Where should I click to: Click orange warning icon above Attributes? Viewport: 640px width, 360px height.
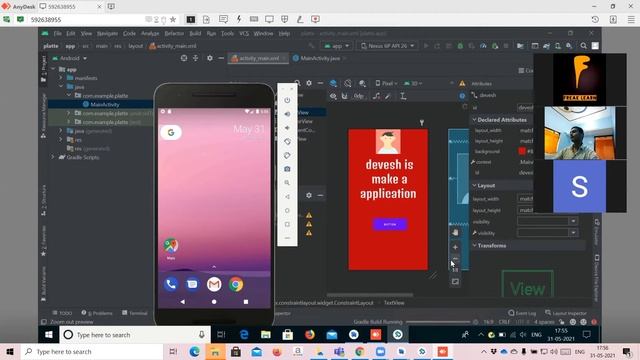(462, 83)
